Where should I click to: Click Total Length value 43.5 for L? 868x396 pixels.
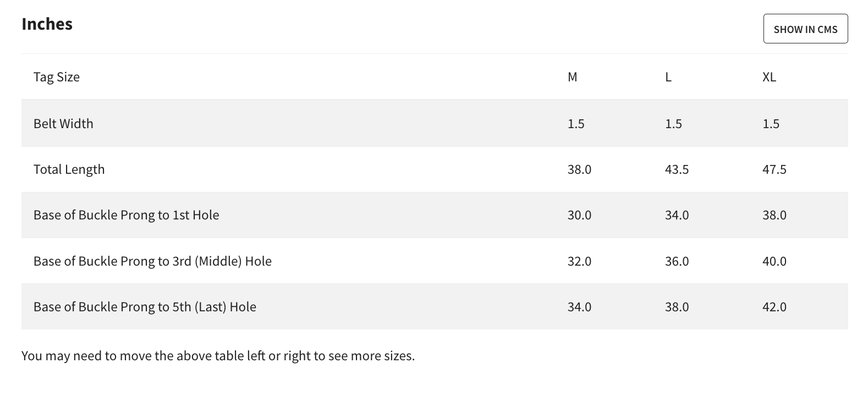(x=677, y=169)
